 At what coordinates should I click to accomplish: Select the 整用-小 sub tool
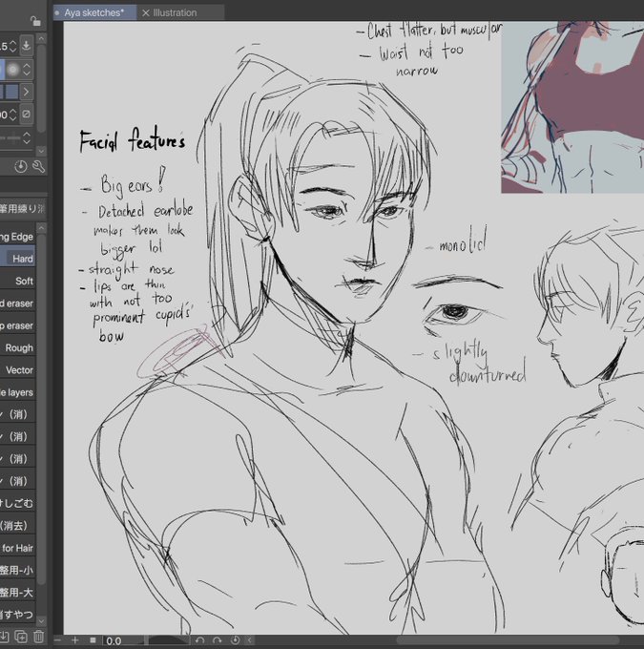click(x=17, y=571)
